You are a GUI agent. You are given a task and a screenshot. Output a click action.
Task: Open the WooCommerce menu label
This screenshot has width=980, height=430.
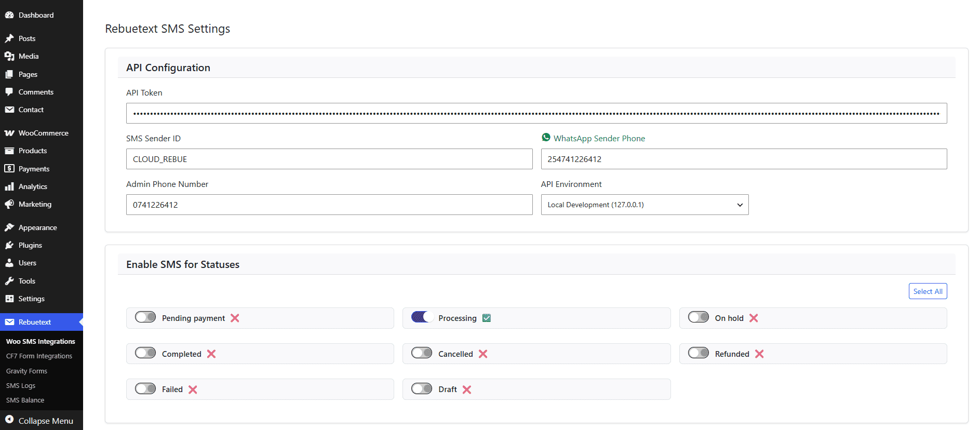click(44, 133)
